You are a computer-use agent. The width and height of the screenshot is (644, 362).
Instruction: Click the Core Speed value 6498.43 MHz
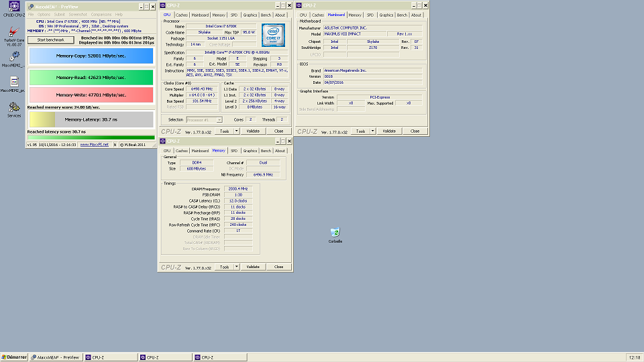click(202, 89)
